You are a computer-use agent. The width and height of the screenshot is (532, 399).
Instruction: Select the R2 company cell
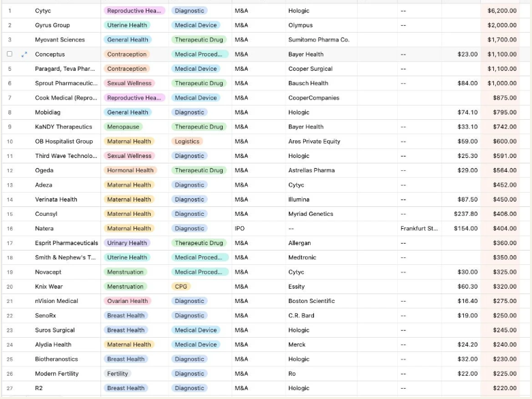point(39,388)
